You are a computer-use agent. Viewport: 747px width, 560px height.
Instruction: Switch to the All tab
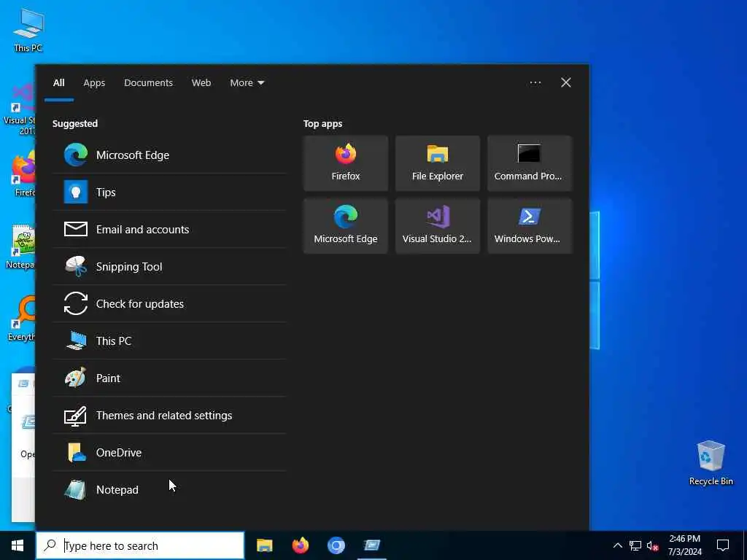58,83
